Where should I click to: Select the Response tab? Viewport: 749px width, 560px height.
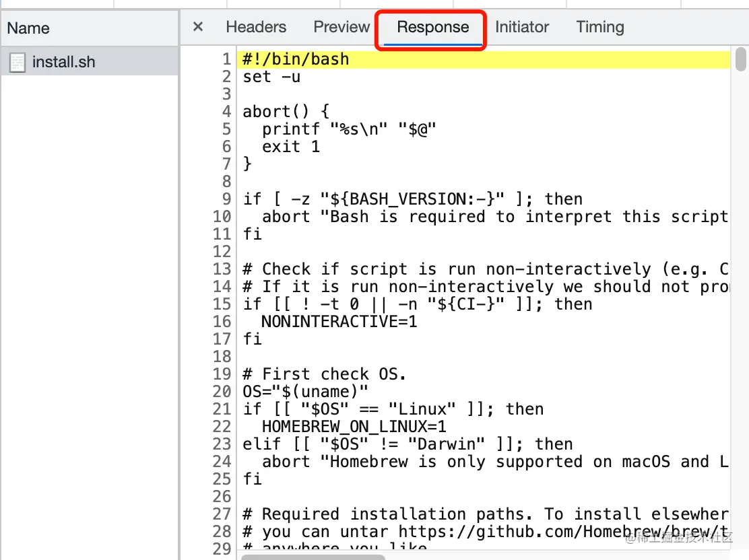[433, 27]
